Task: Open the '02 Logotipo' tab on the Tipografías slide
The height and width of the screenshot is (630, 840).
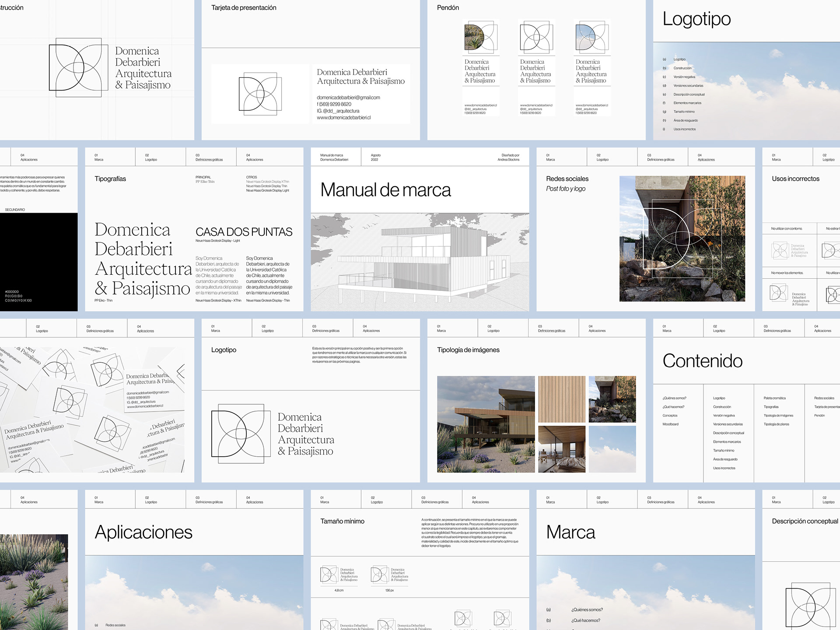Action: click(x=151, y=157)
